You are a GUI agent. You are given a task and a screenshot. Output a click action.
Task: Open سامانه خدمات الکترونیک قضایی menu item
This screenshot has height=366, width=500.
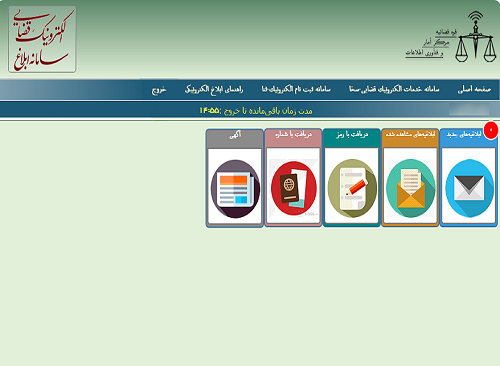(394, 89)
